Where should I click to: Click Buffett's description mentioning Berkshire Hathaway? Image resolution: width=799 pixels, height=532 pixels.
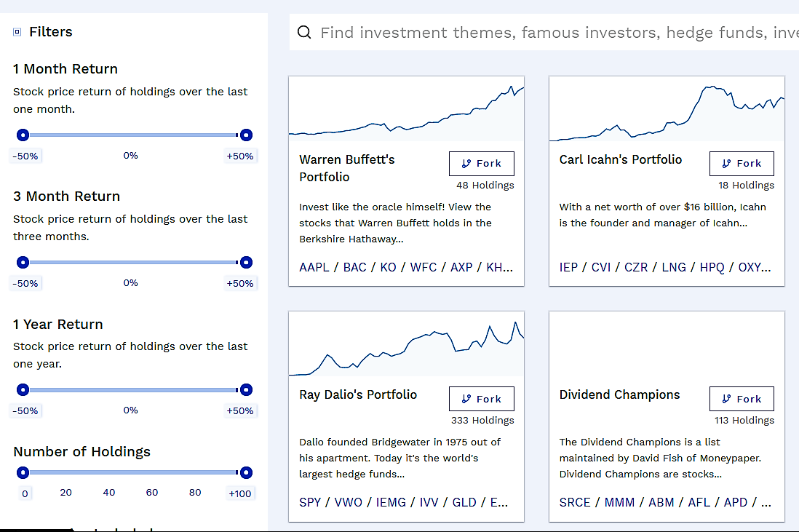pyautogui.click(x=395, y=223)
